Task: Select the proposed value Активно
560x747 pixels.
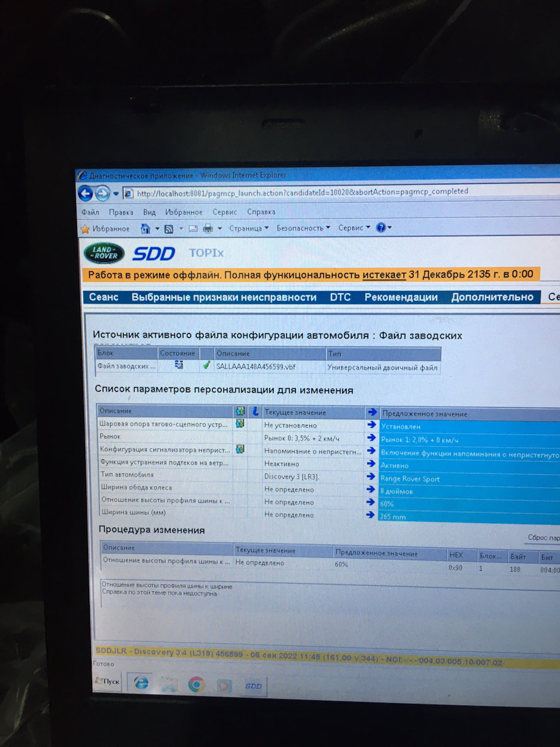Action: [x=394, y=466]
